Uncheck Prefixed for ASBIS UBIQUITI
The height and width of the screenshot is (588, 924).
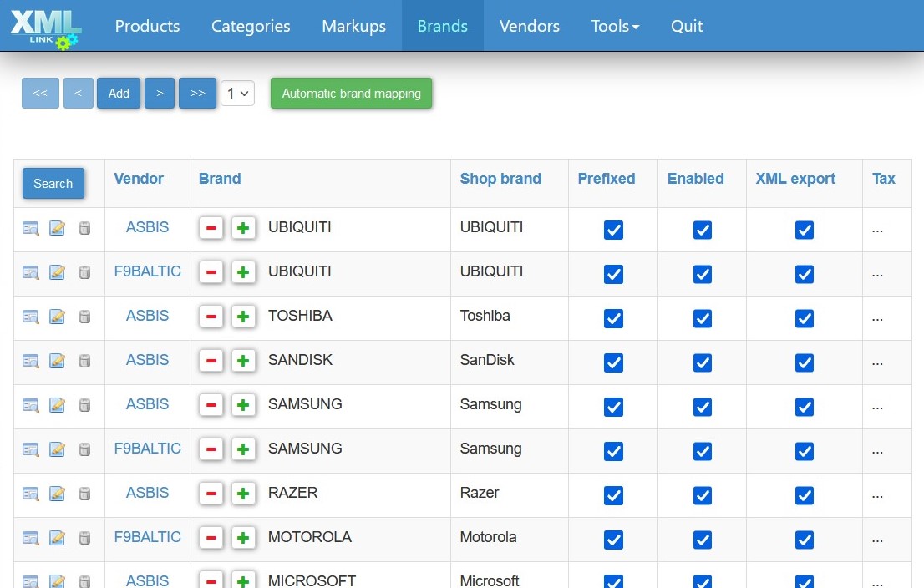tap(613, 230)
